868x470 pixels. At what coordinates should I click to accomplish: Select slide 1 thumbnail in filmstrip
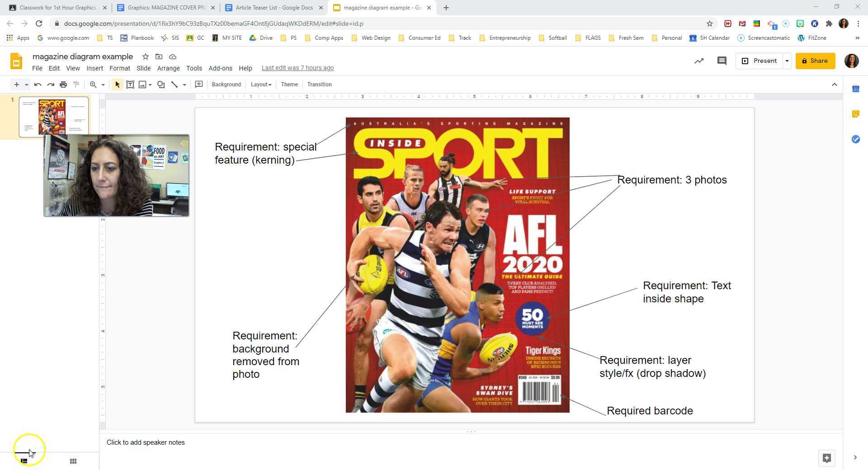click(x=54, y=116)
